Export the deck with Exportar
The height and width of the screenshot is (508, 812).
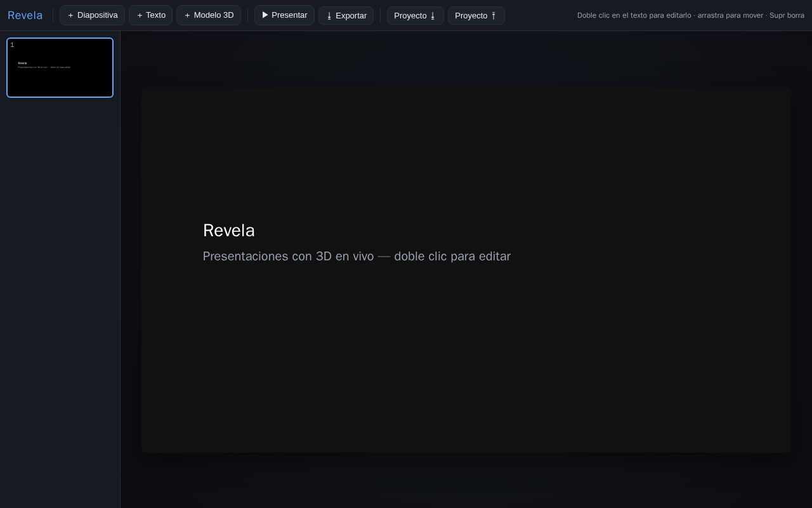coord(346,15)
